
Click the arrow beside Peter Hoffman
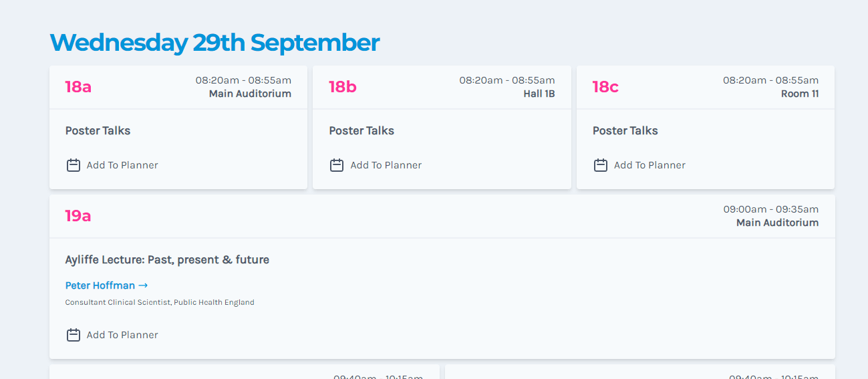(143, 285)
